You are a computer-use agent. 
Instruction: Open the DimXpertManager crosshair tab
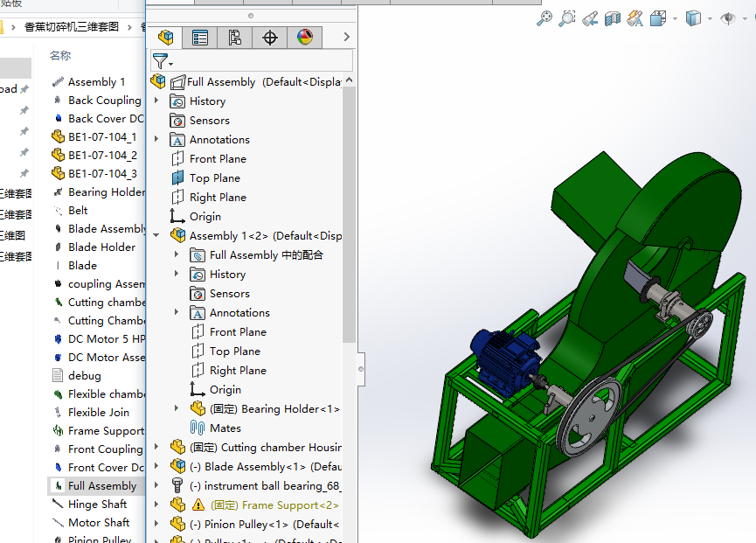click(x=270, y=38)
